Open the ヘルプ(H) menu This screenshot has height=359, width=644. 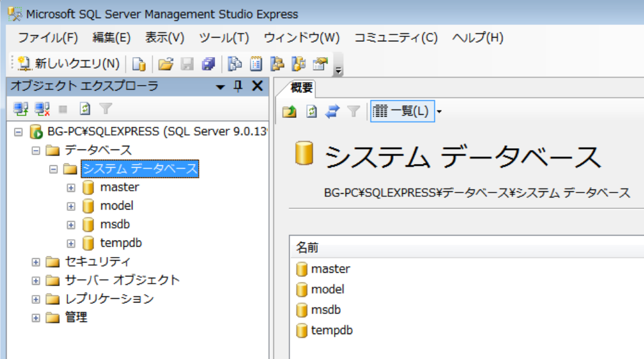pyautogui.click(x=478, y=38)
